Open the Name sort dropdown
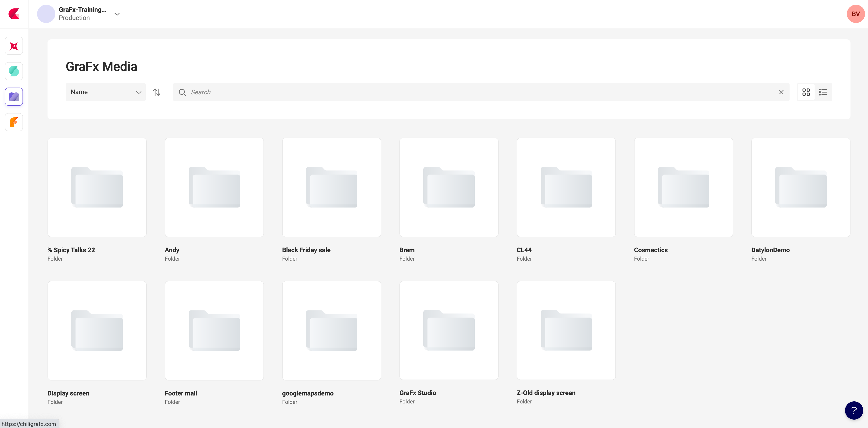This screenshot has height=428, width=868. (105, 92)
